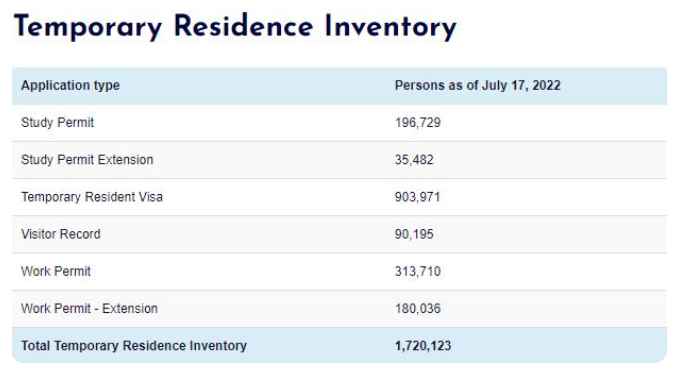Click the Temporary Residence Inventory heading
The width and height of the screenshot is (677, 370).
click(x=235, y=27)
